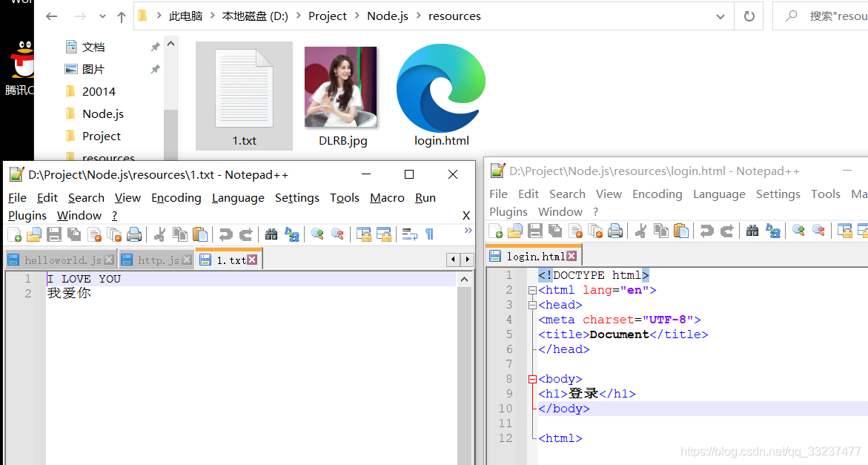
Task: Click Undo arrow in 1.txt Notepad++ toolbar
Action: (x=225, y=234)
